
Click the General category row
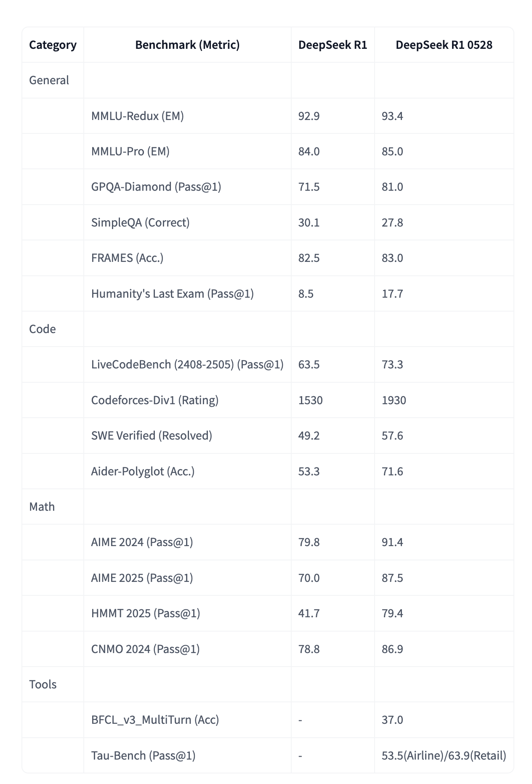point(268,80)
